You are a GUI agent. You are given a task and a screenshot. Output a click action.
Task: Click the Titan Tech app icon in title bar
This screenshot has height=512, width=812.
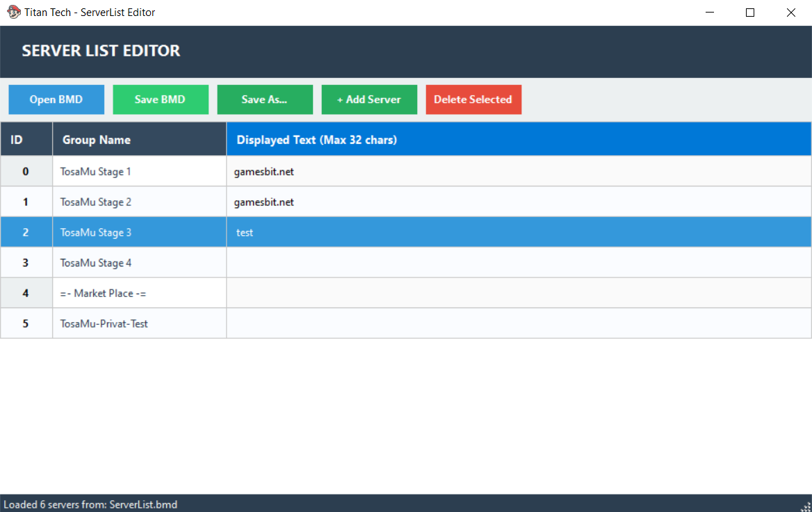[13, 13]
